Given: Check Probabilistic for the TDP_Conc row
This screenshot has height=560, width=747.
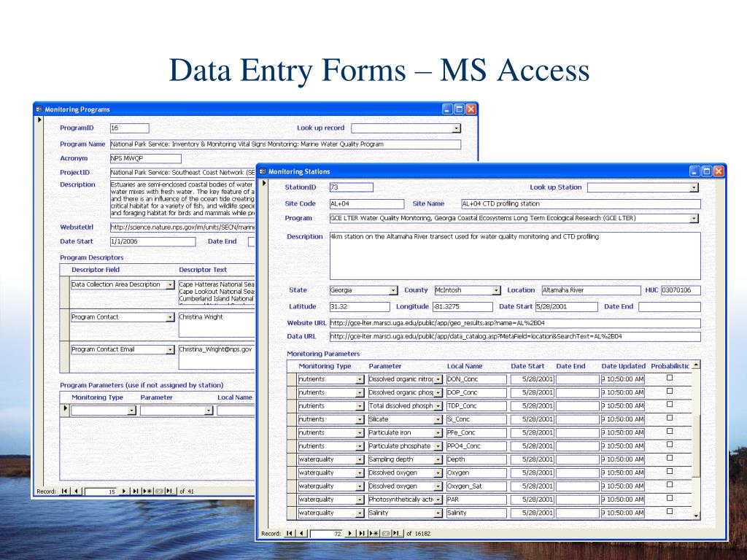Looking at the screenshot, I should click(670, 404).
